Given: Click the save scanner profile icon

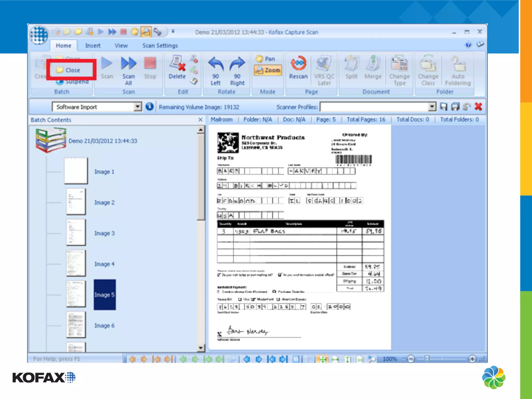Looking at the screenshot, I should pos(444,107).
